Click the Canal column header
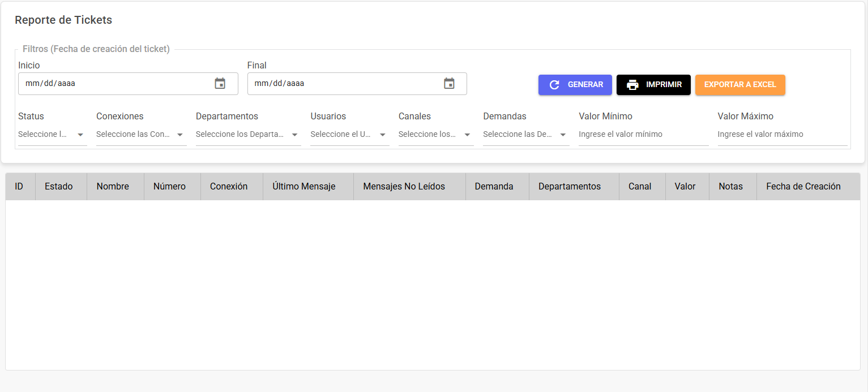The height and width of the screenshot is (392, 868). [642, 187]
